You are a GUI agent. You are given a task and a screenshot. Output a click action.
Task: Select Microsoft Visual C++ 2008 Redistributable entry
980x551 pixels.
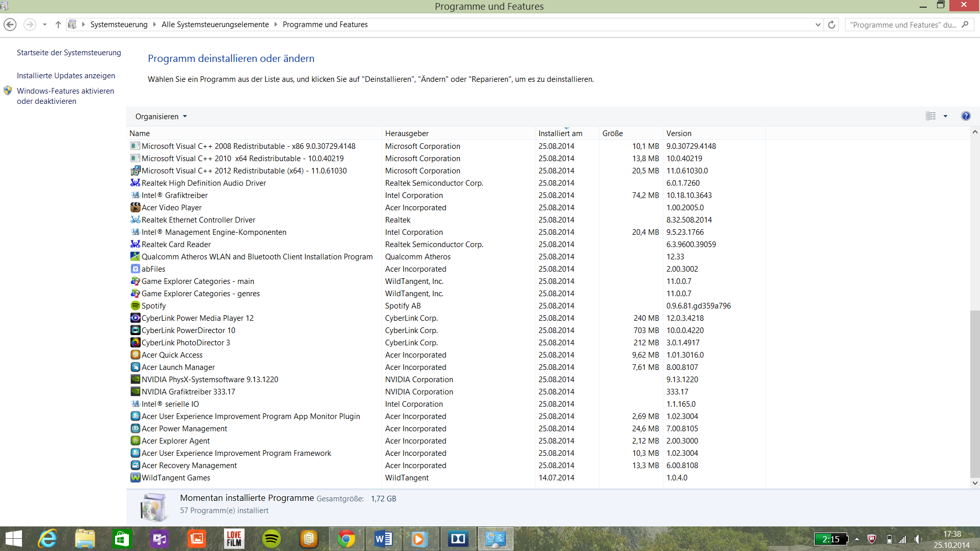pos(249,146)
